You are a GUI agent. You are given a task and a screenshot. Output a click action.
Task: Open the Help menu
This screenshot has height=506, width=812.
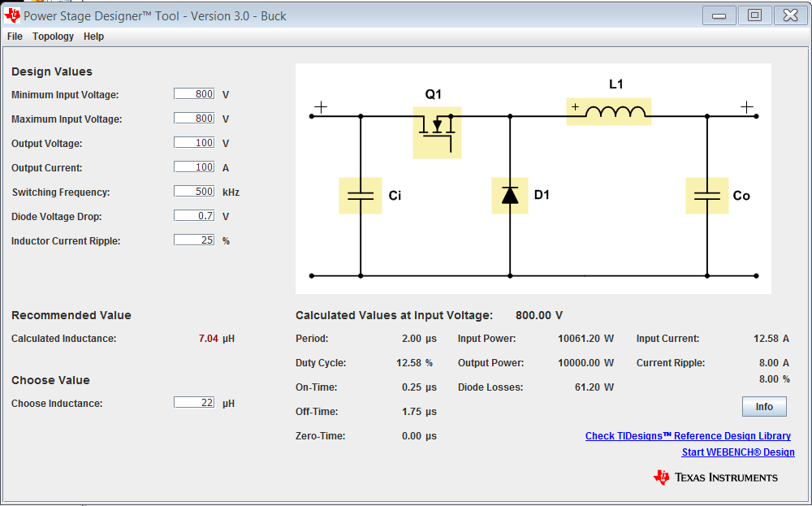pyautogui.click(x=93, y=37)
